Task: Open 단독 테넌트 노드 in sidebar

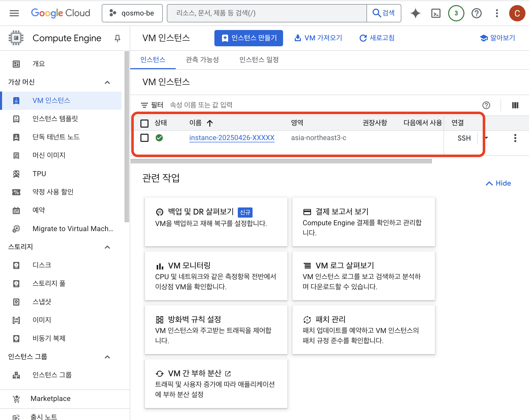Action: [x=61, y=137]
